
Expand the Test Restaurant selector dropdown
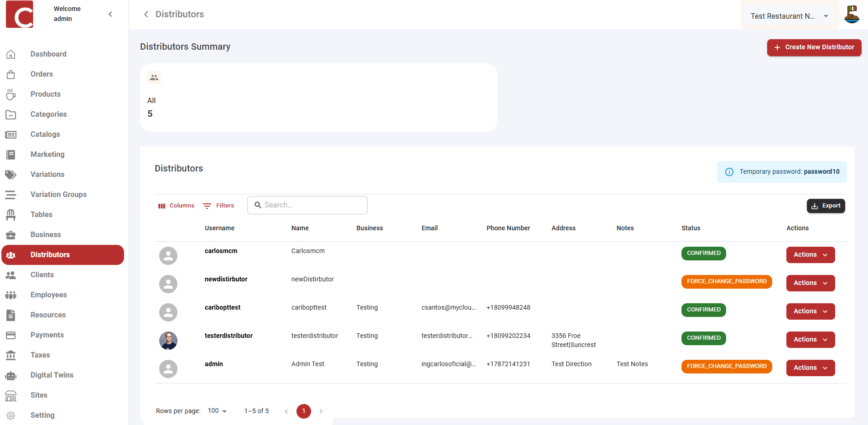point(826,16)
